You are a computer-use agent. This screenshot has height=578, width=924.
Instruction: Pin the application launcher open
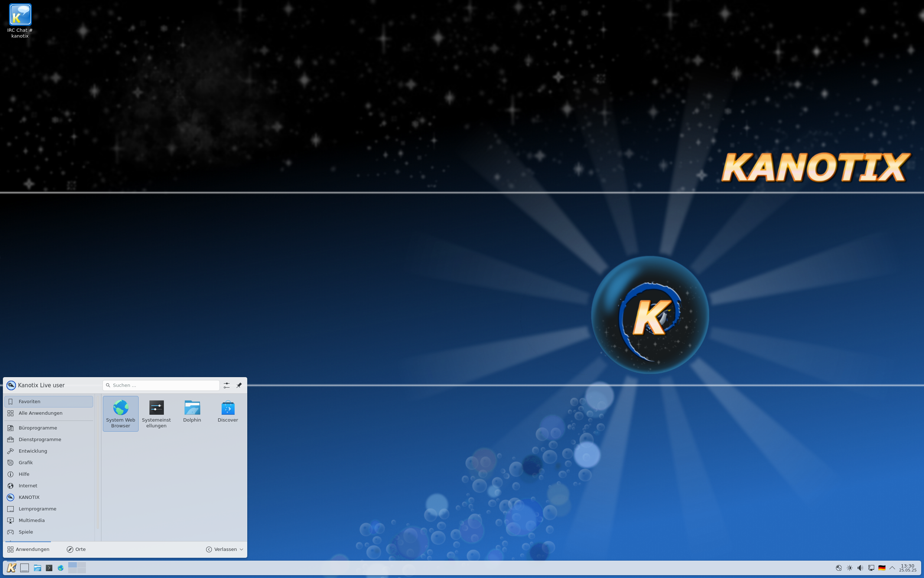(239, 385)
